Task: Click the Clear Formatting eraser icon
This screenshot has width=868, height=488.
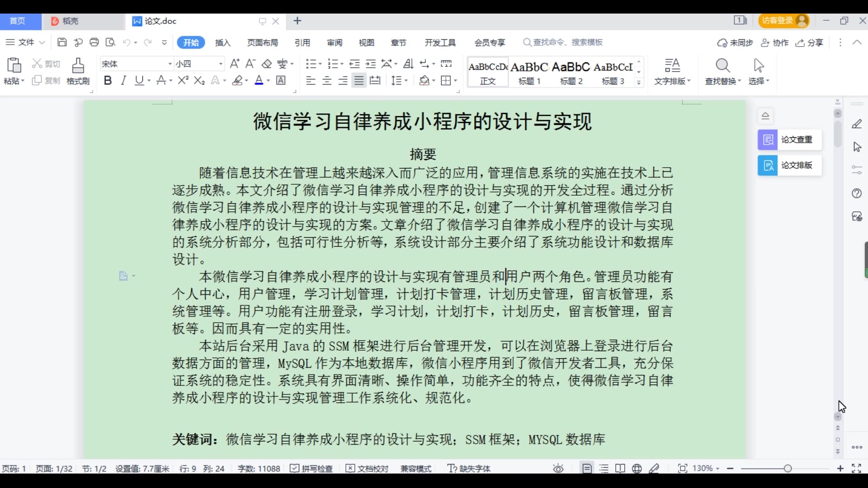Action: tap(267, 64)
